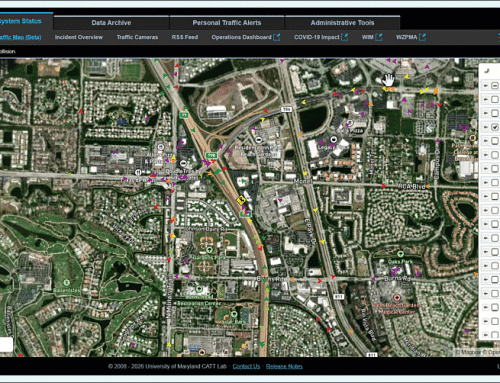The height and width of the screenshot is (383, 500).
Task: Expand the arrow beside the minus checkbox
Action: [486, 86]
